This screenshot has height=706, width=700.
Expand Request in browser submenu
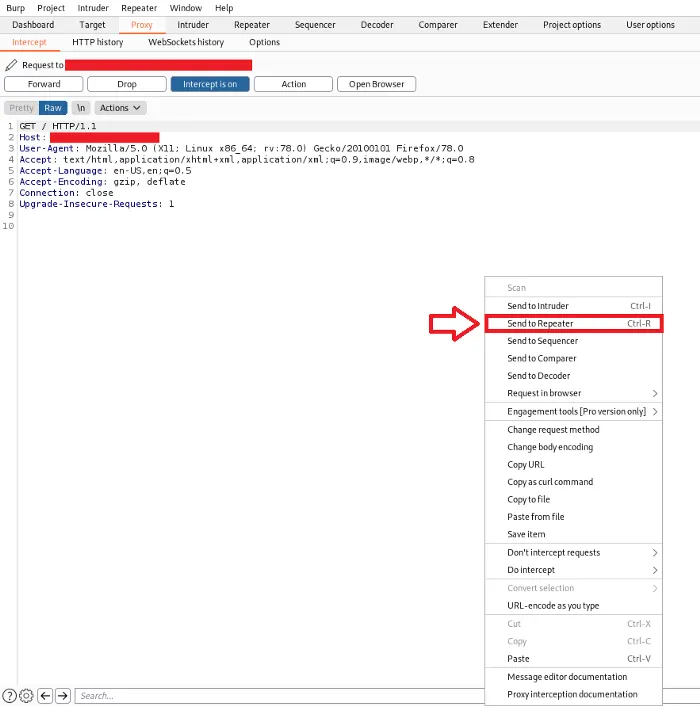point(573,393)
